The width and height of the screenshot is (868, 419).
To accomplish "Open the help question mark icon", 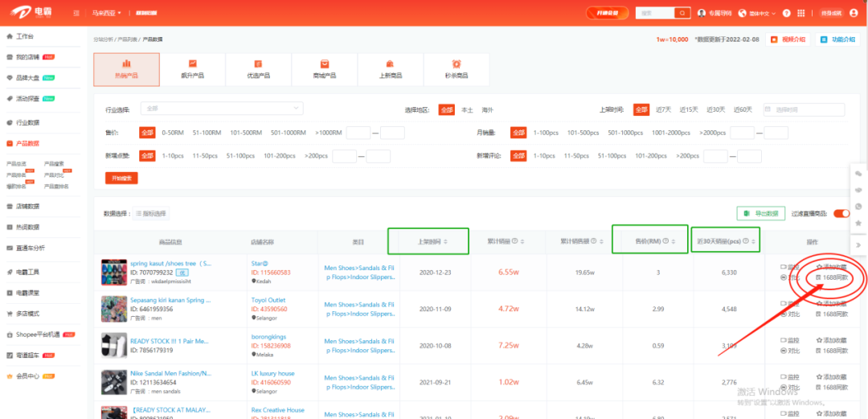I will [785, 13].
